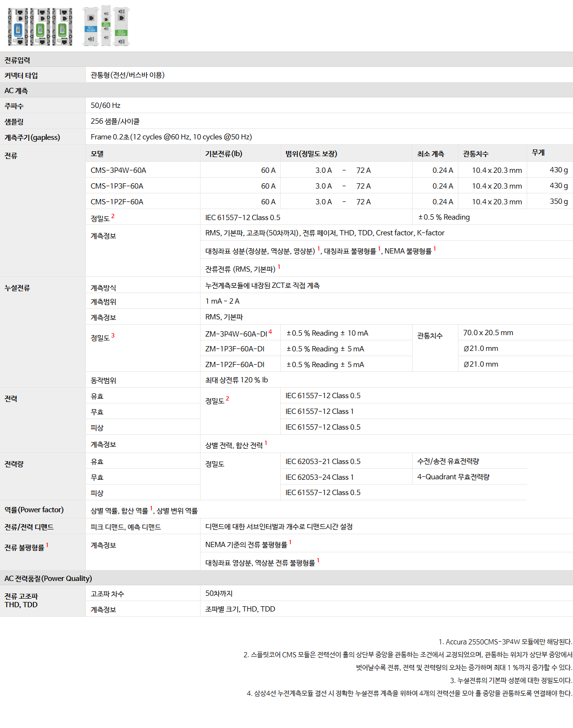The height and width of the screenshot is (728, 573).
Task: Click the 4-Quadrant 무효전력량 cell
Action: coord(453,477)
